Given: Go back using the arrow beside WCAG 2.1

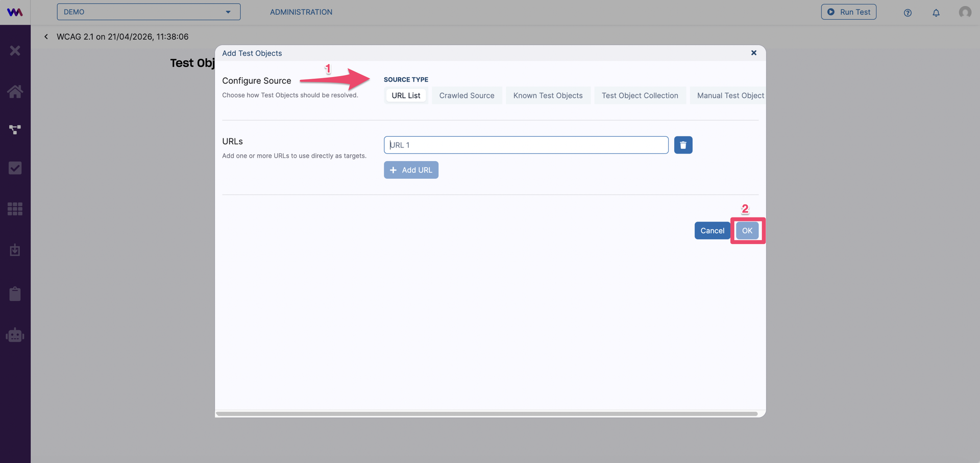Looking at the screenshot, I should 46,37.
